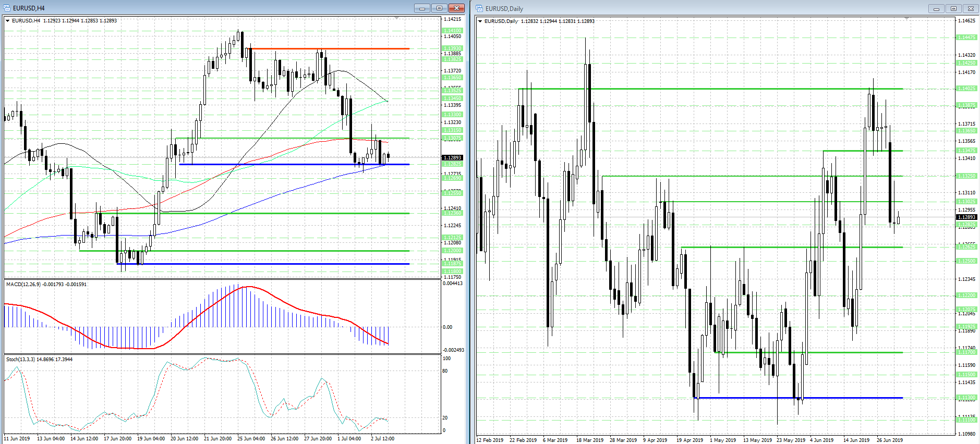Click the green 1.12000 level label on H4 scale
This screenshot has height=444, width=980.
click(452, 251)
